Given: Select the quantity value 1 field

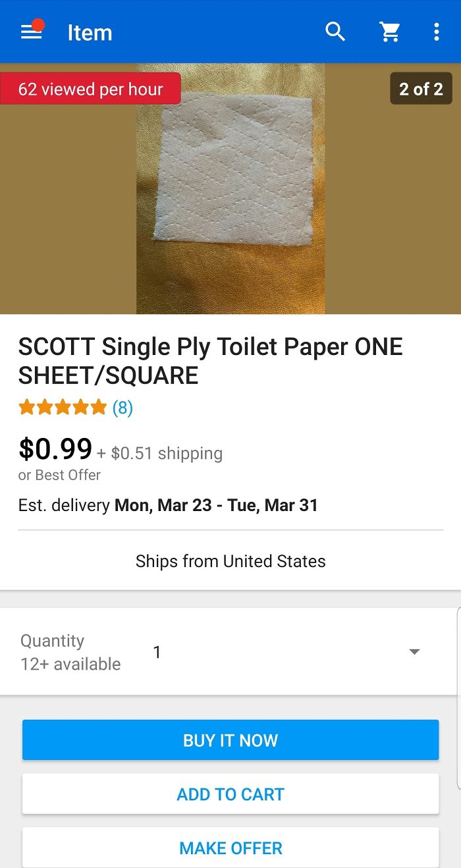Looking at the screenshot, I should (157, 652).
